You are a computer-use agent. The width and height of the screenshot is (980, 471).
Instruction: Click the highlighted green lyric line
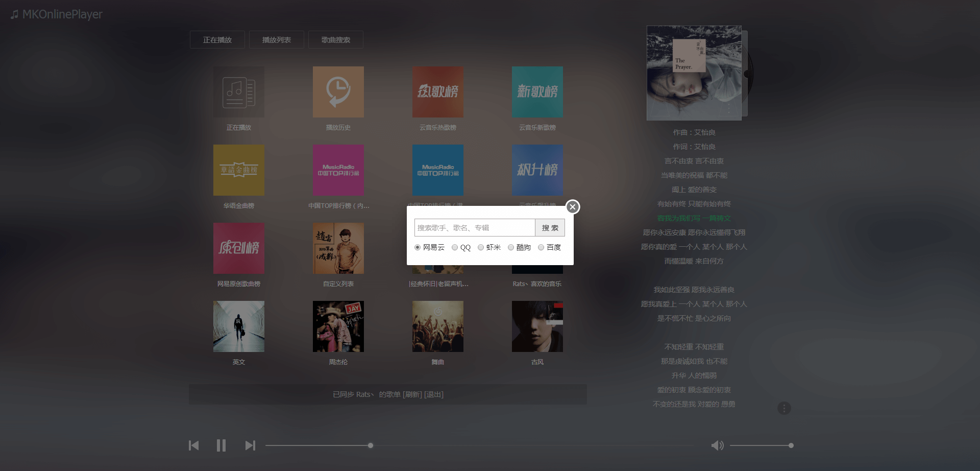(x=694, y=218)
